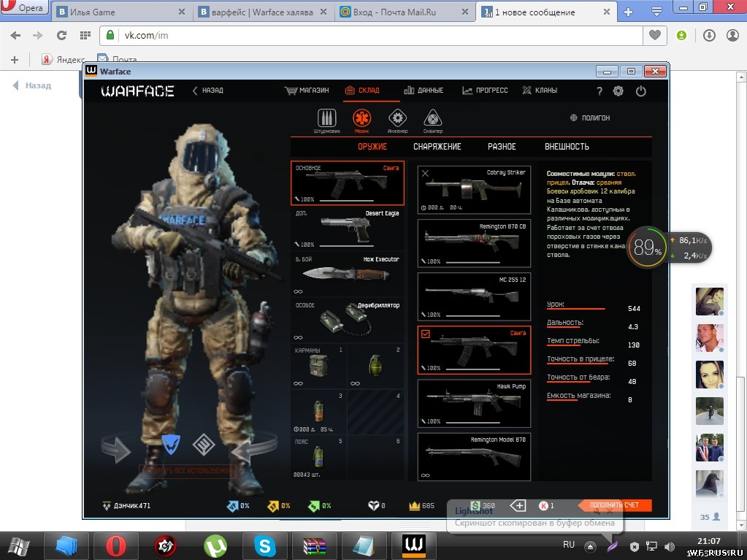Select the Дефибриллятор special slot
Screen dimensions: 747x560
pyautogui.click(x=348, y=321)
